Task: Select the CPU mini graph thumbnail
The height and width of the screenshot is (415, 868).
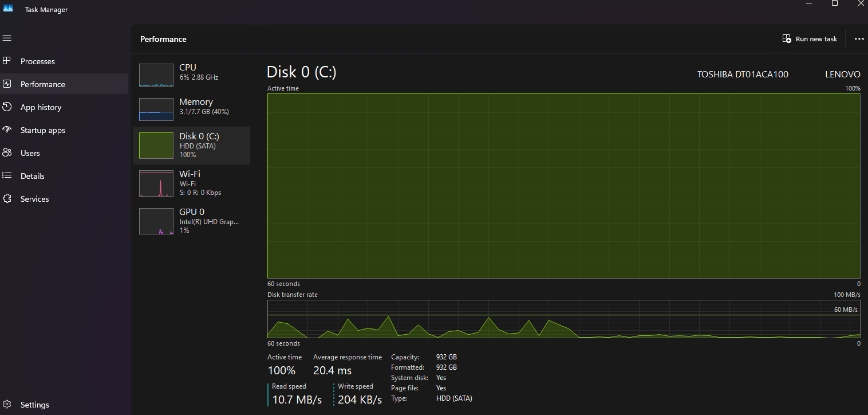Action: point(156,75)
